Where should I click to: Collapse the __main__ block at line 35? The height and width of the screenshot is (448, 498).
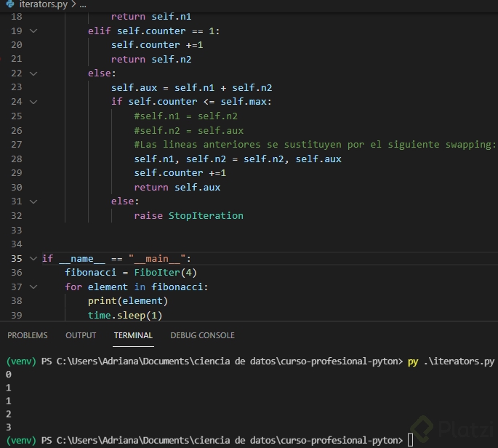[33, 258]
